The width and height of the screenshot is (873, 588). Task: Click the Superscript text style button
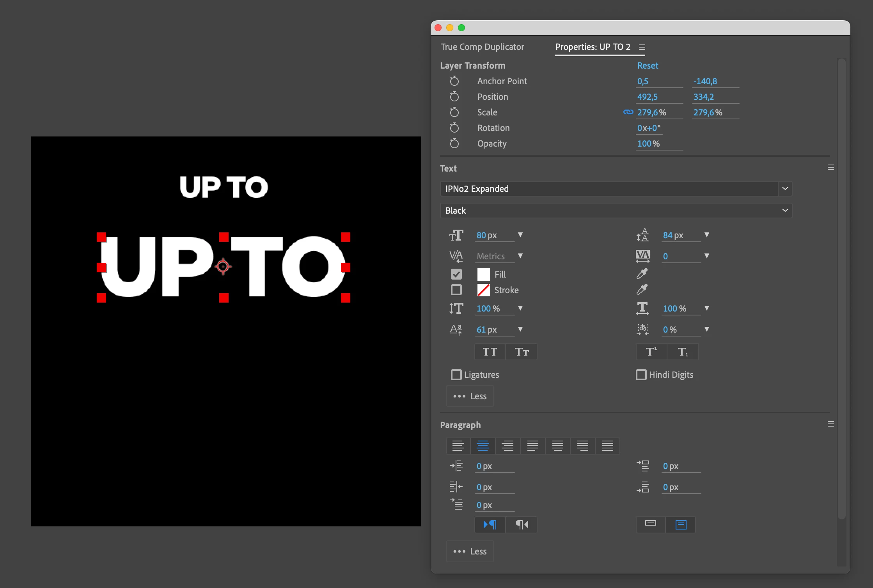tap(651, 352)
